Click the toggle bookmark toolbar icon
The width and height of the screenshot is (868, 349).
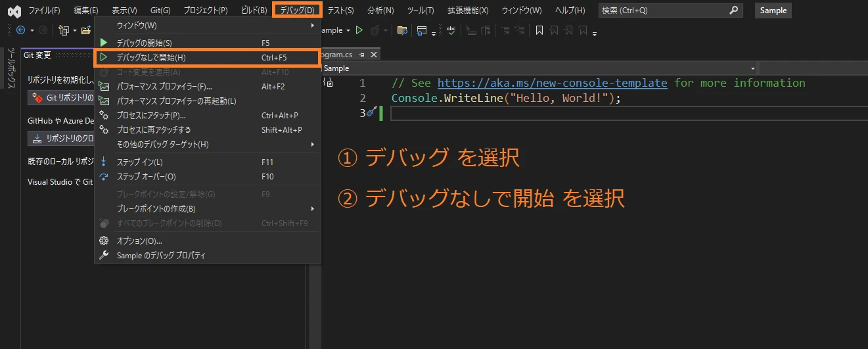click(539, 30)
